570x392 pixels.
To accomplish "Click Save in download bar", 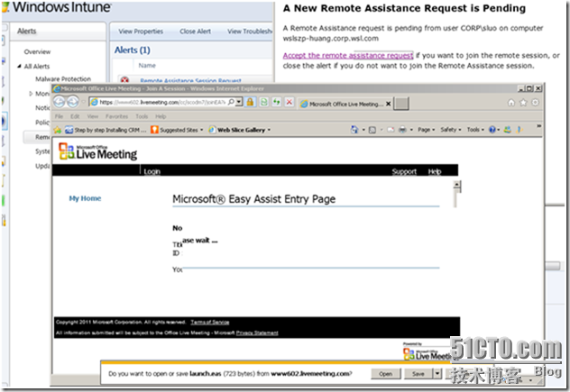I will tap(418, 373).
